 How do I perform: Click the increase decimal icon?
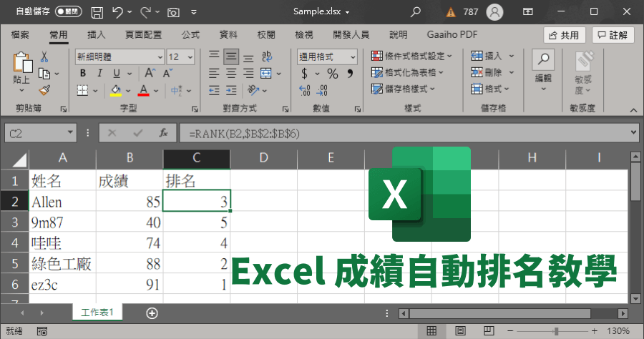[305, 90]
